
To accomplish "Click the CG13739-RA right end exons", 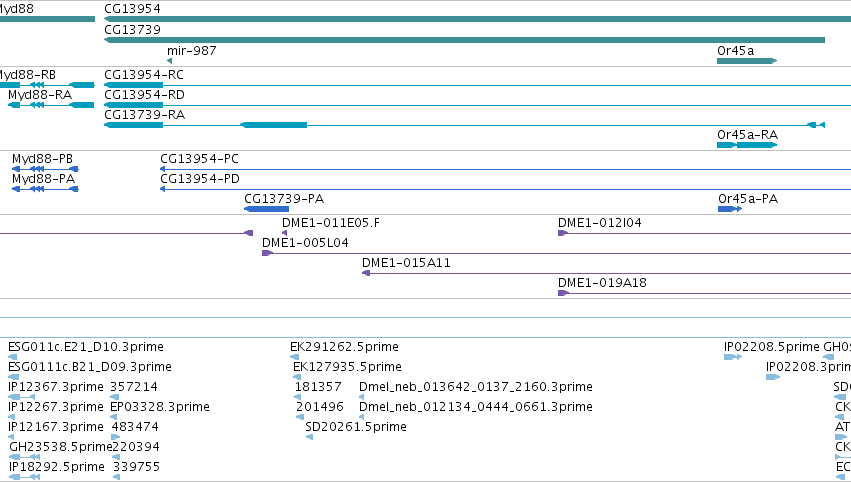I will pyautogui.click(x=816, y=125).
